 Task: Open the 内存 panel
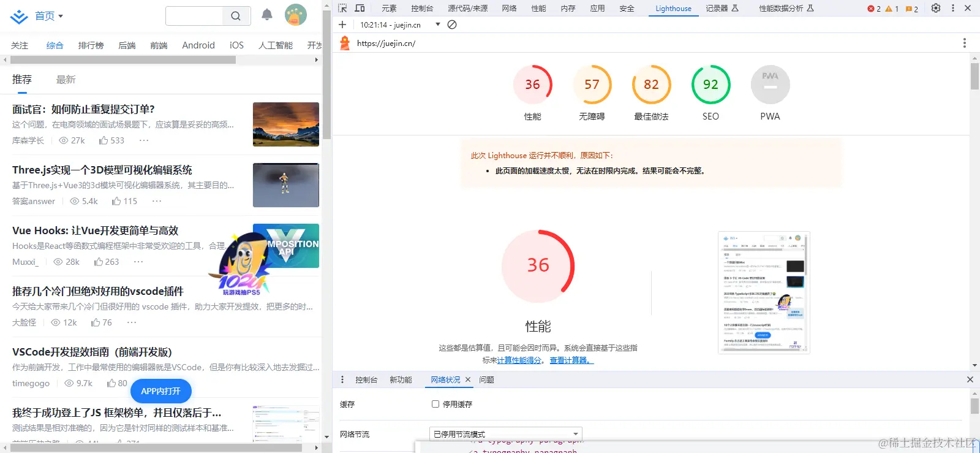568,9
